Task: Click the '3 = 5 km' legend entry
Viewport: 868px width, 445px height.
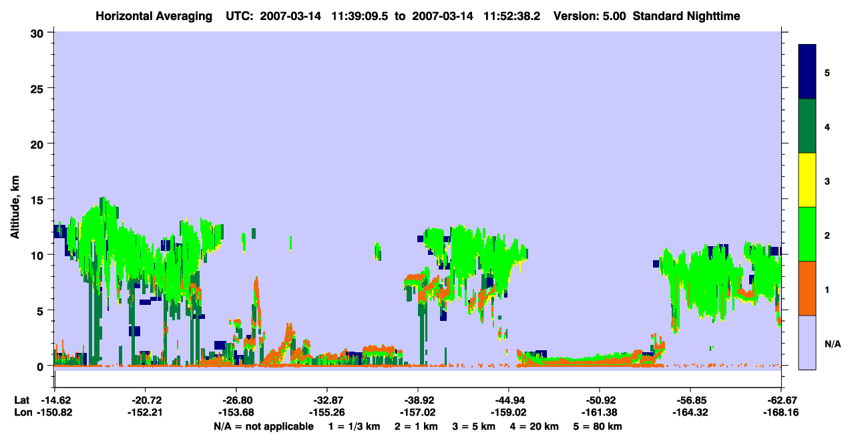Action: pos(474,426)
